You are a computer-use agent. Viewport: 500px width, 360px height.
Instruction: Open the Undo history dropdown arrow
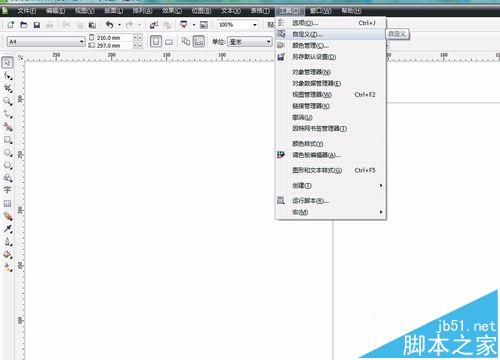(x=119, y=25)
